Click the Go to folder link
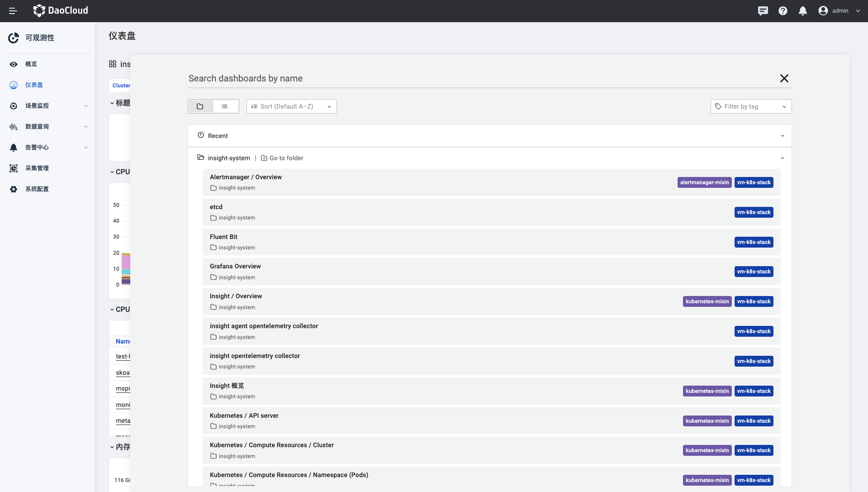This screenshot has height=492, width=868. pos(282,158)
